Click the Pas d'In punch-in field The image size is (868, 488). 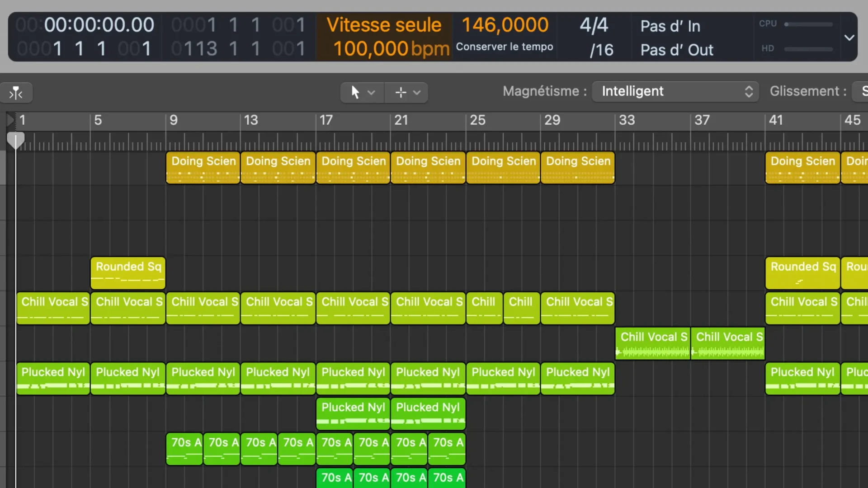click(x=670, y=26)
